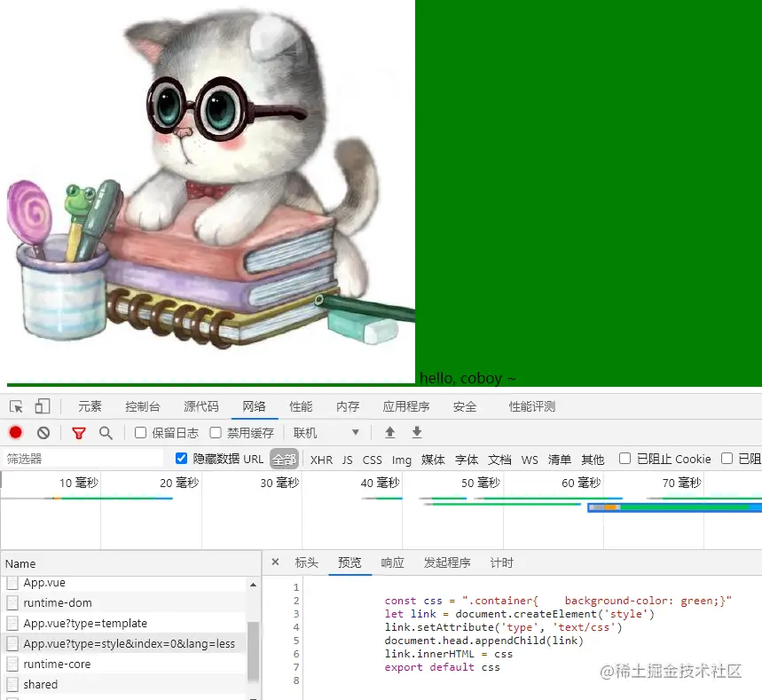Activate the inspect element picker icon
The height and width of the screenshot is (700, 762).
pyautogui.click(x=16, y=406)
